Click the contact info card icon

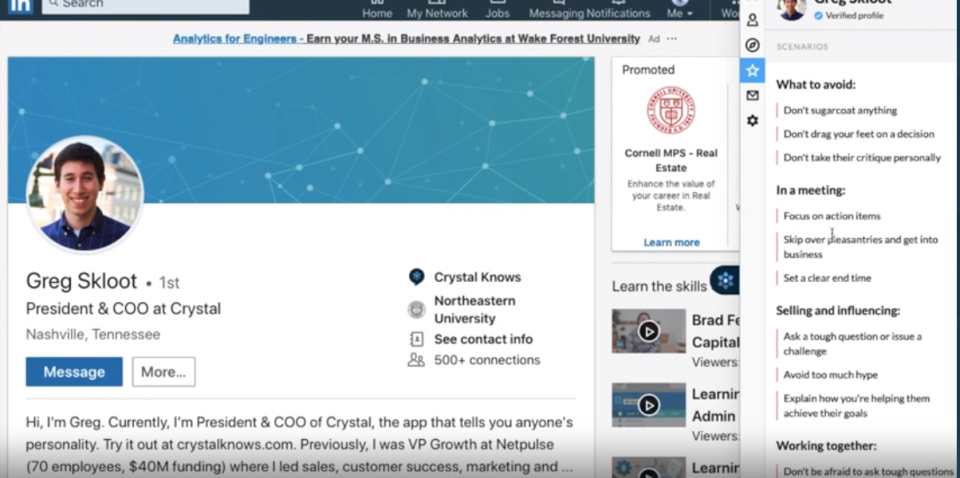(x=417, y=339)
